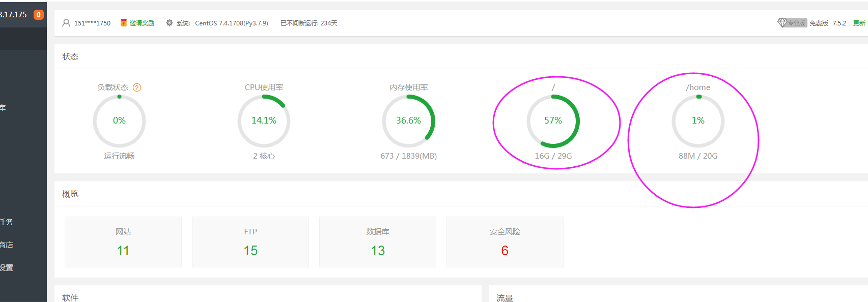The image size is (868, 302).
Task: Open the 数据库 overview card showing 13
Action: click(378, 242)
